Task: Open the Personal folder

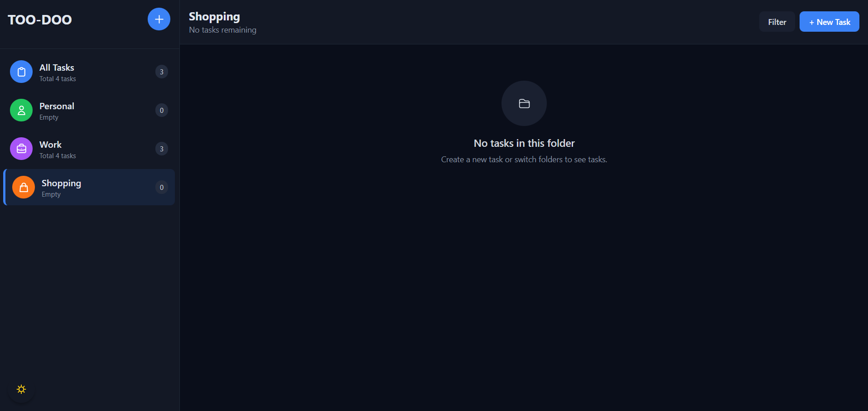Action: (89, 110)
